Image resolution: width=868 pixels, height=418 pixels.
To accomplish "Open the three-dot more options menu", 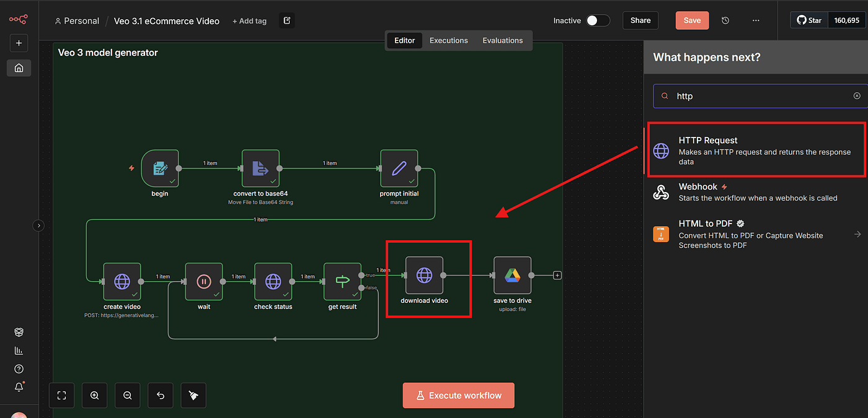I will pyautogui.click(x=755, y=20).
